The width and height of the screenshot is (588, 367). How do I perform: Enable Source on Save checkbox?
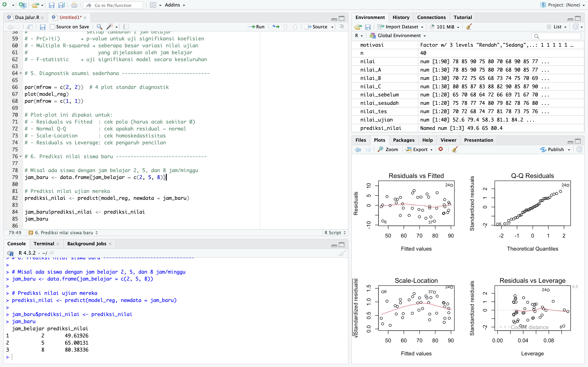(52, 27)
